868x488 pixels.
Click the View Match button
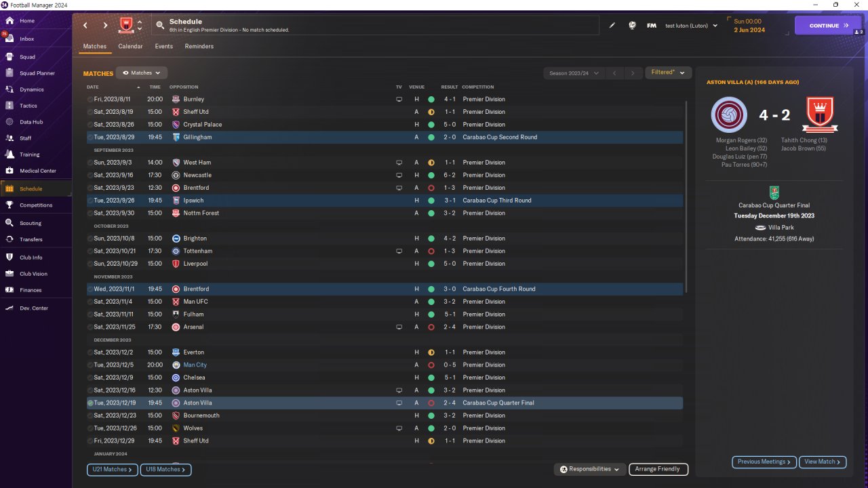pos(823,462)
